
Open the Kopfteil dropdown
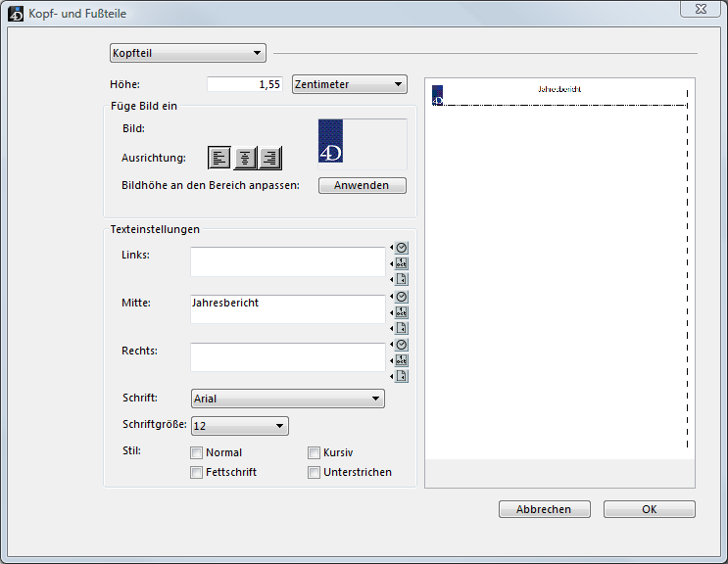(187, 53)
